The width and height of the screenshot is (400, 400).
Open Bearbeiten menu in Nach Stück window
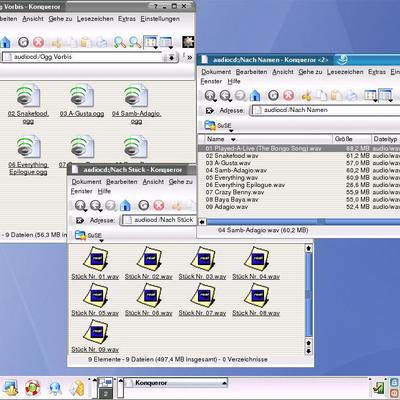click(x=122, y=182)
